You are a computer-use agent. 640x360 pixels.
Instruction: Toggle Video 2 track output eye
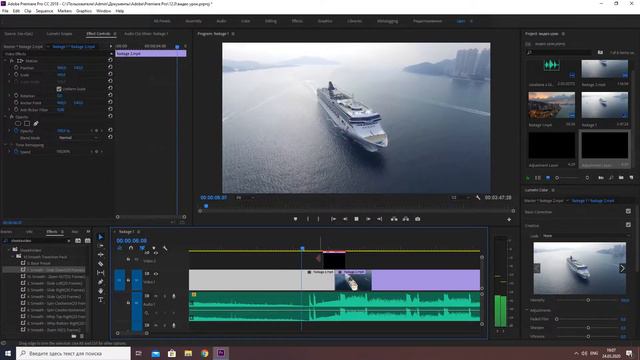tap(156, 253)
